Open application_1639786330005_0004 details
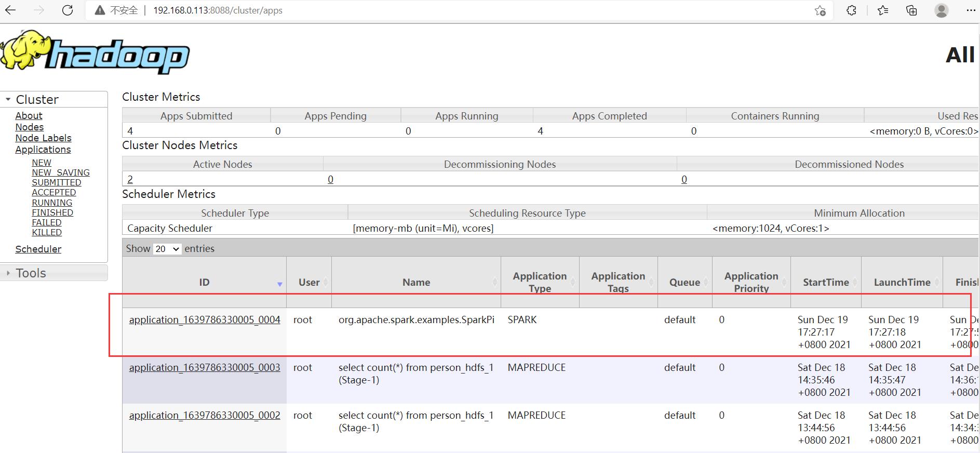 point(204,320)
